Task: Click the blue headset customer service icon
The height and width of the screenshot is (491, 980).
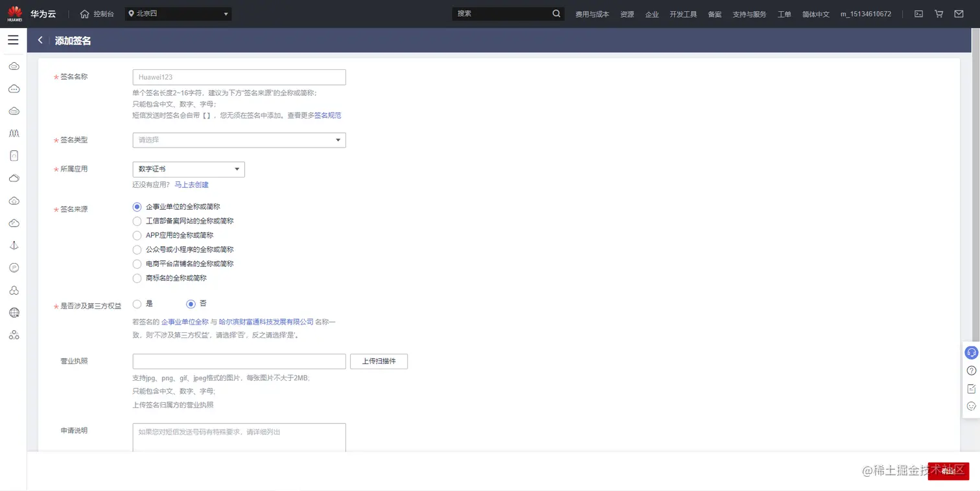Action: [x=971, y=352]
